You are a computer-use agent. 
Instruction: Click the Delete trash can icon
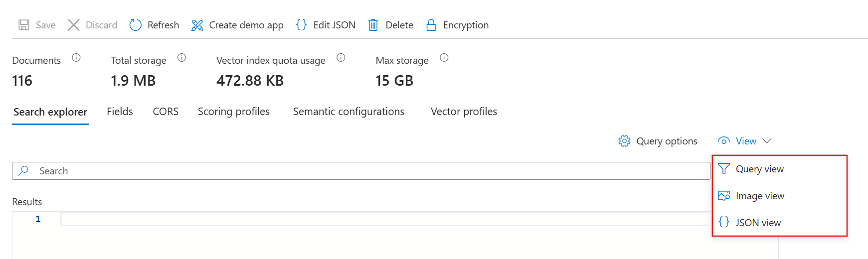[373, 25]
